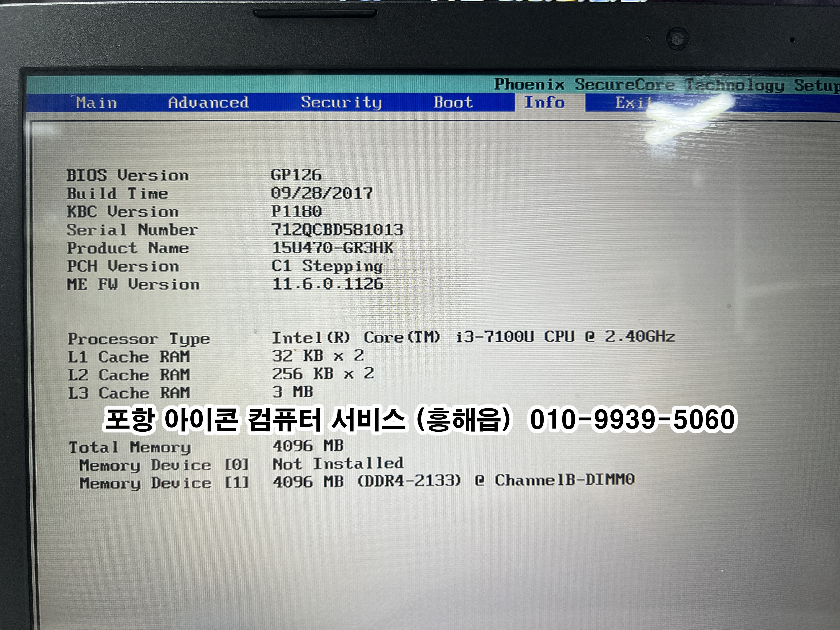The width and height of the screenshot is (840, 630).
Task: Switch to the Advanced tab
Action: pos(209,102)
